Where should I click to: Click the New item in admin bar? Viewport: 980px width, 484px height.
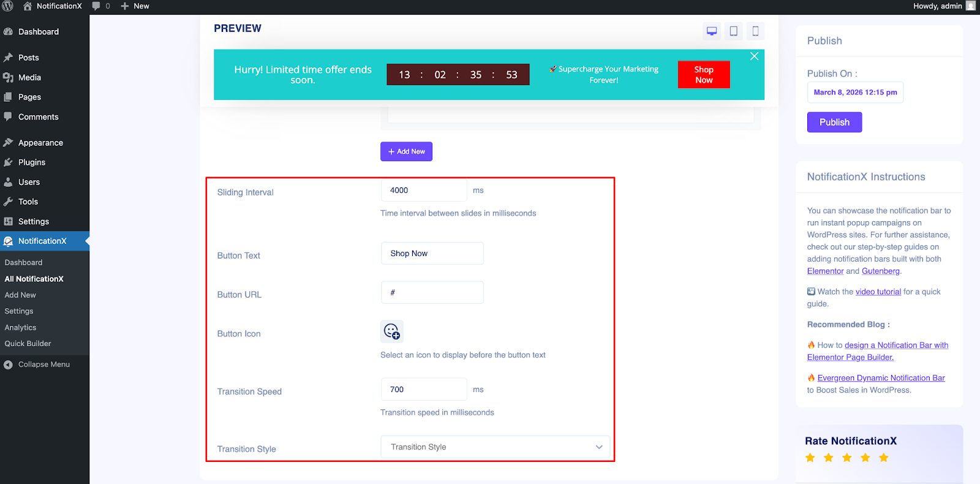(135, 6)
